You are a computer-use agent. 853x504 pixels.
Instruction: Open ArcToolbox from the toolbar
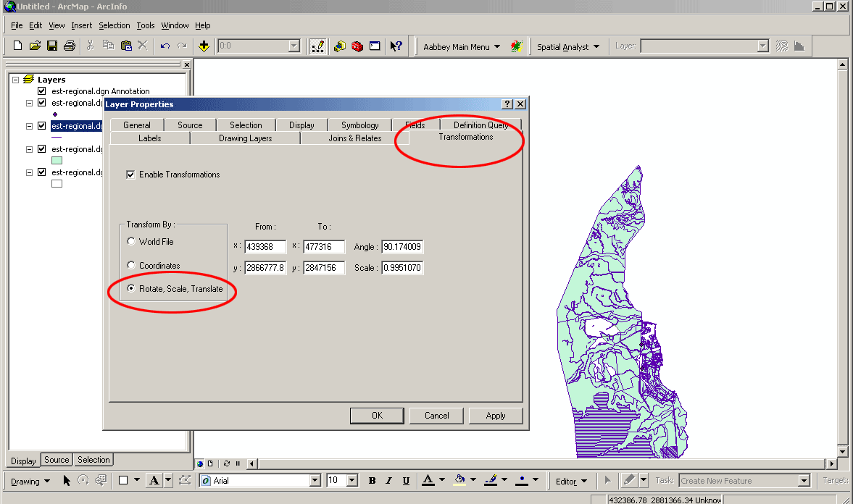pos(357,46)
